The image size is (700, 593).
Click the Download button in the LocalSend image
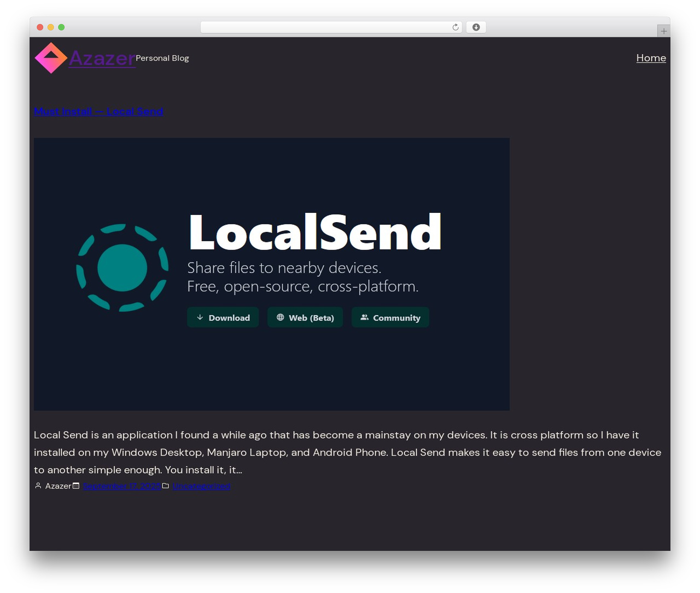click(x=223, y=317)
